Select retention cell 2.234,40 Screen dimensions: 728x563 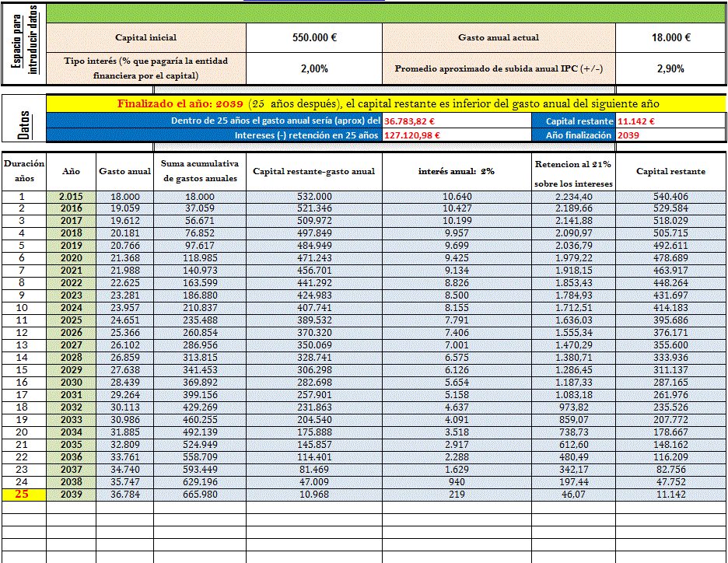(573, 196)
